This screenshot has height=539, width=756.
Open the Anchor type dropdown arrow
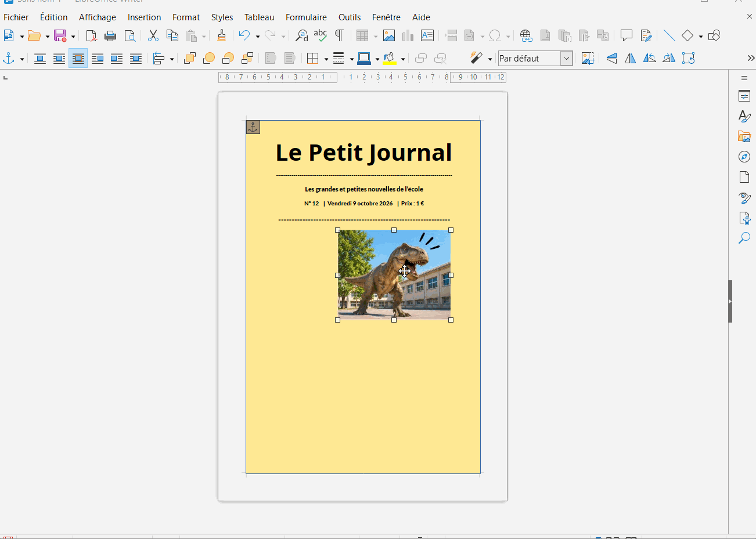pos(22,59)
